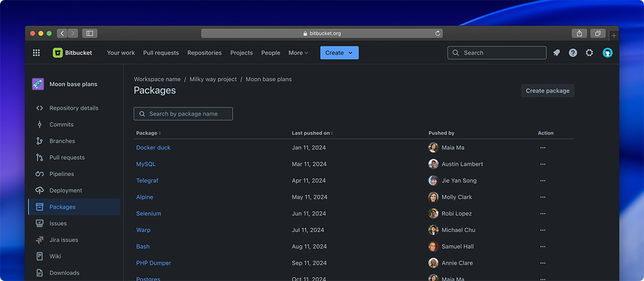Expand the More menu in navigation
644x281 pixels.
299,53
